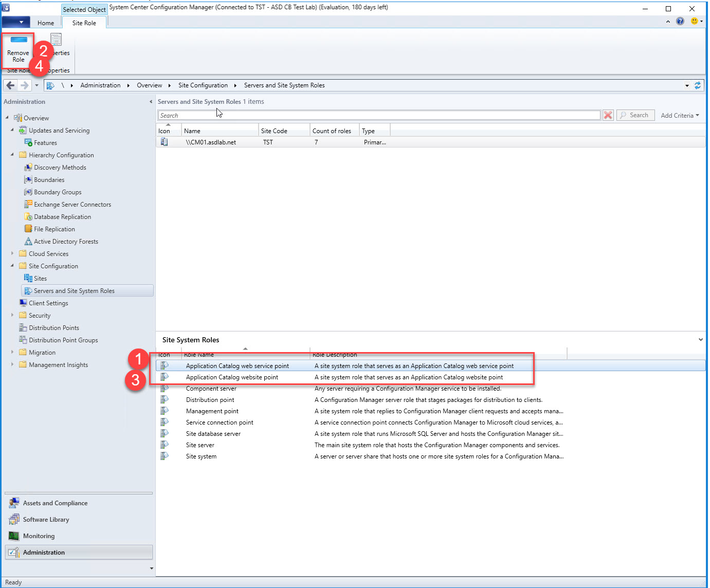
Task: Select the Management point role
Action: click(x=430, y=411)
